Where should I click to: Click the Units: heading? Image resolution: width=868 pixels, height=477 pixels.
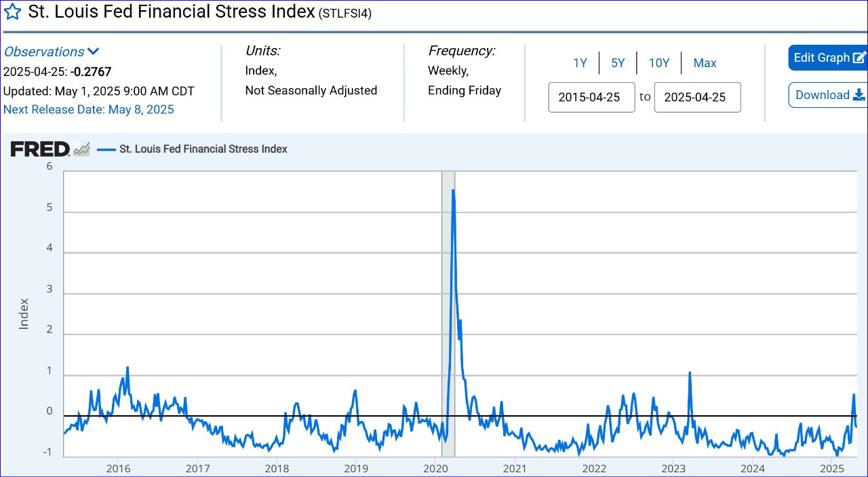[x=262, y=51]
